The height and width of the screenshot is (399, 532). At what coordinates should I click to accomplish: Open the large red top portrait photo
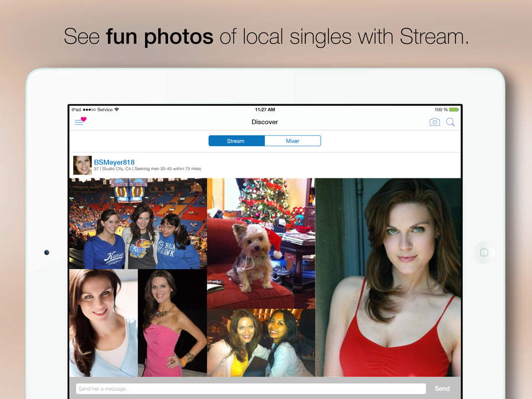pyautogui.click(x=388, y=277)
